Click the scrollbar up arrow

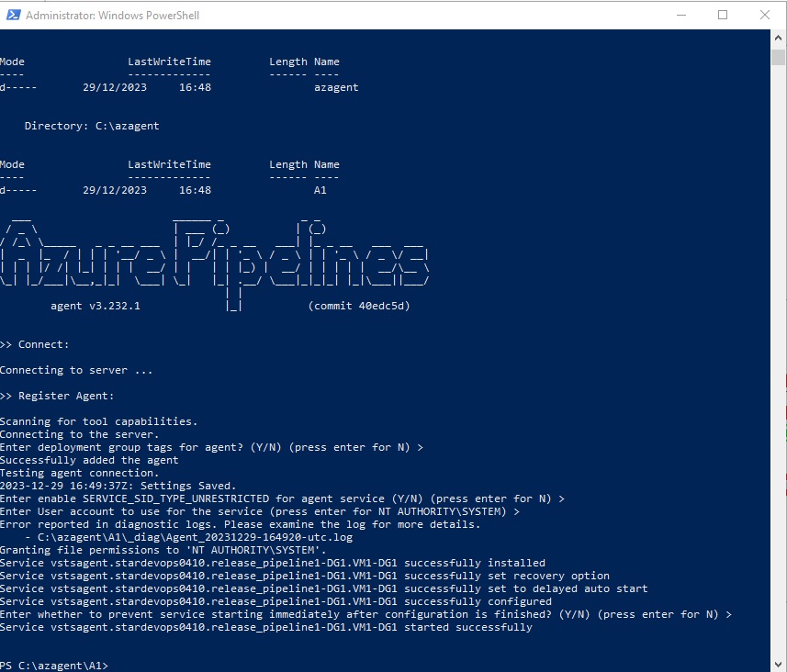coord(779,38)
